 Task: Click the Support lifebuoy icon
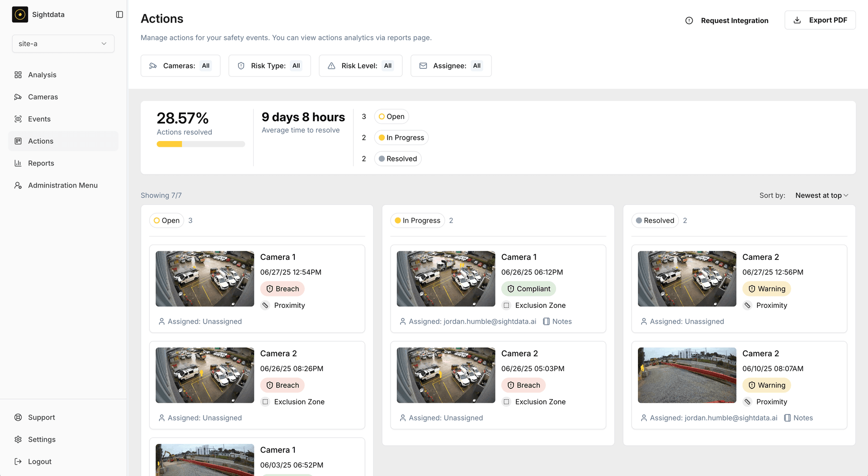pyautogui.click(x=18, y=417)
